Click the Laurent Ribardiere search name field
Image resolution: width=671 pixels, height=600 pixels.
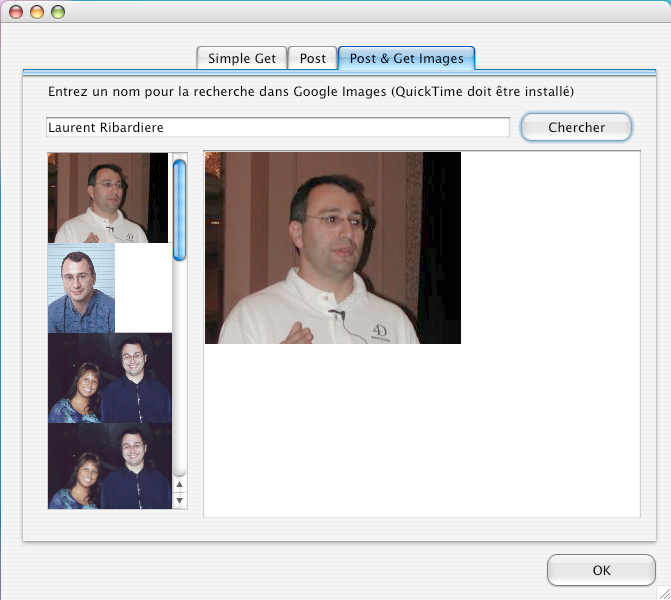(278, 128)
